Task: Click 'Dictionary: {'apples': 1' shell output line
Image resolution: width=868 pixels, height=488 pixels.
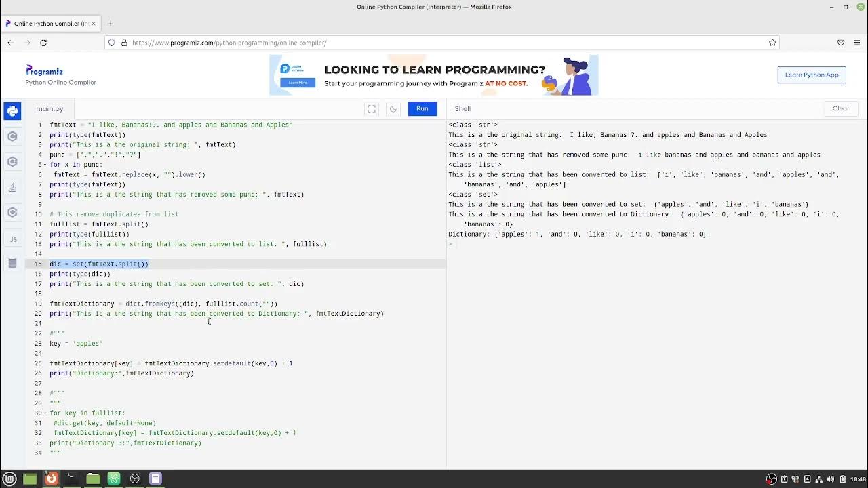Action: pos(577,234)
